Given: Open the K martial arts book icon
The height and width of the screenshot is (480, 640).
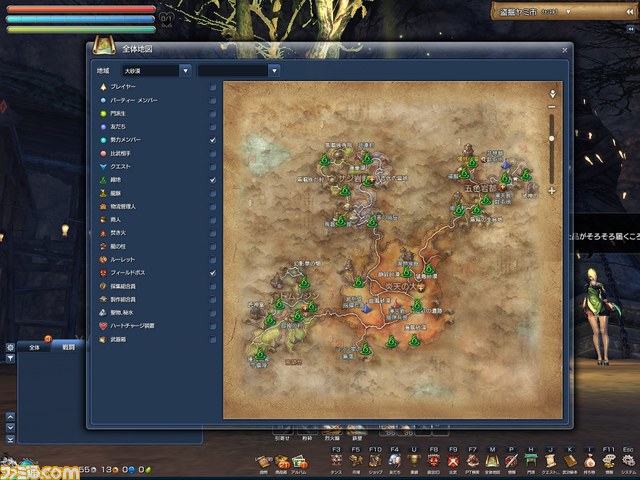Looking at the screenshot, I should 570,462.
